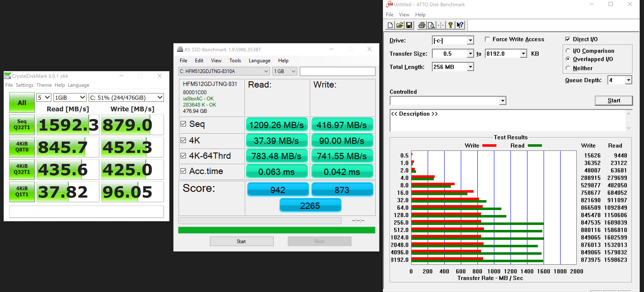Open the ATTO Drive dropdown
The height and width of the screenshot is (292, 644).
click(470, 40)
